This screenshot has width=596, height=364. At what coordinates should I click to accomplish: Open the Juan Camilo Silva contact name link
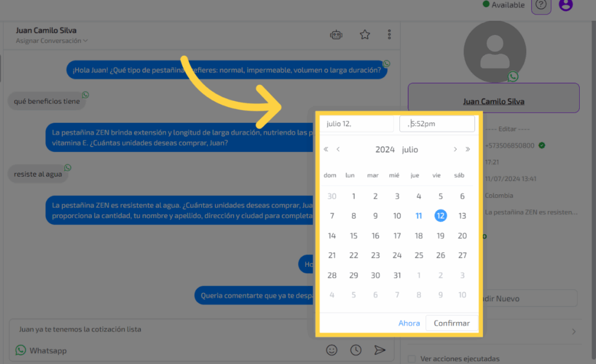tap(494, 101)
